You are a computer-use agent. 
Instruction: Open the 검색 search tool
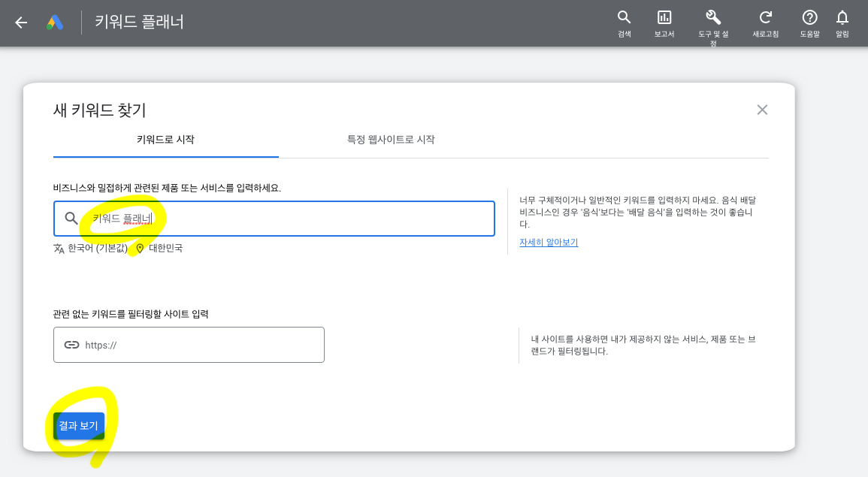pyautogui.click(x=625, y=24)
